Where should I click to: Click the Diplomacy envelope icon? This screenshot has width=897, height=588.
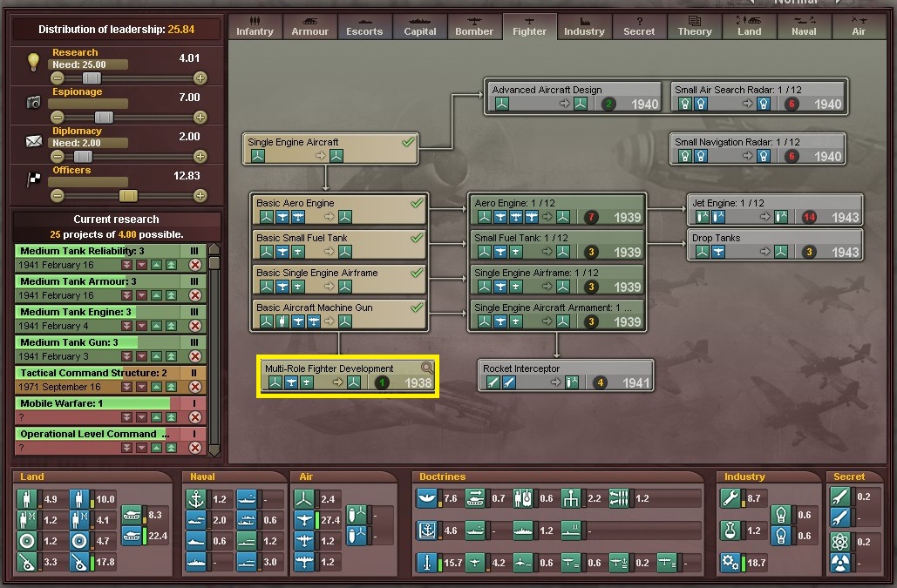click(x=34, y=140)
